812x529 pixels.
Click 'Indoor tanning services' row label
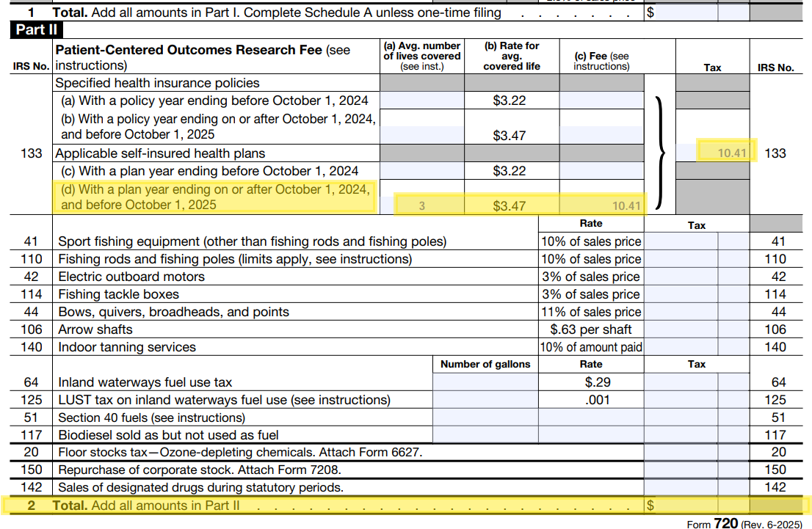click(x=127, y=347)
